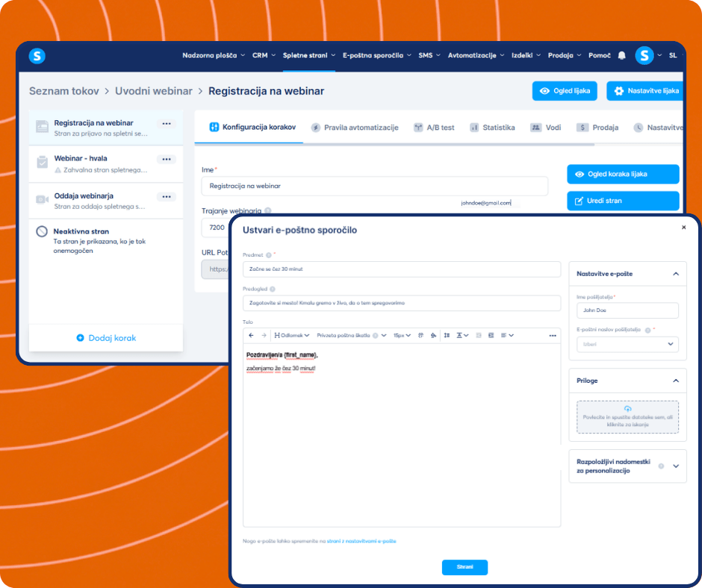Open vertical spacing dropdown
Screen dimensions: 702x588
[462, 335]
